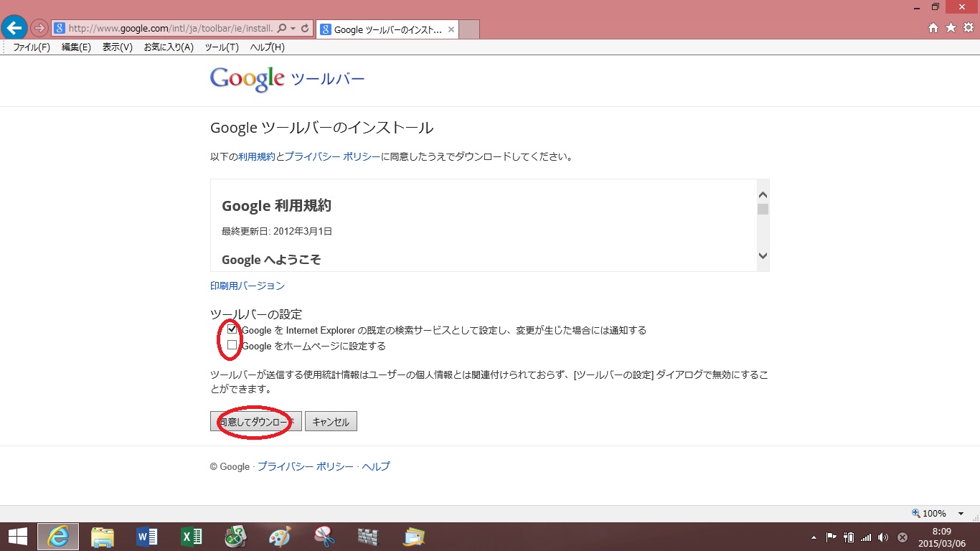The image size is (980, 551).
Task: Click the forward navigation arrow
Action: click(x=39, y=28)
